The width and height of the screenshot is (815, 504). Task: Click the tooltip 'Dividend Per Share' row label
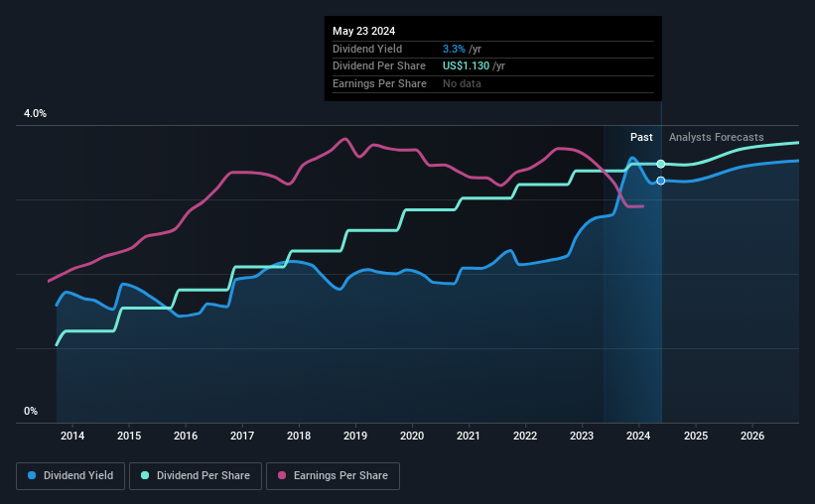379,66
